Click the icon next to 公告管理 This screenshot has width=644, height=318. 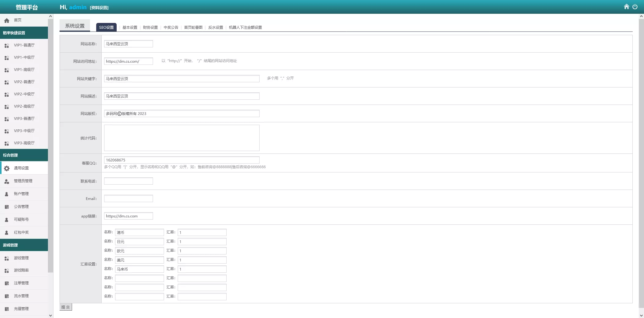(x=7, y=207)
